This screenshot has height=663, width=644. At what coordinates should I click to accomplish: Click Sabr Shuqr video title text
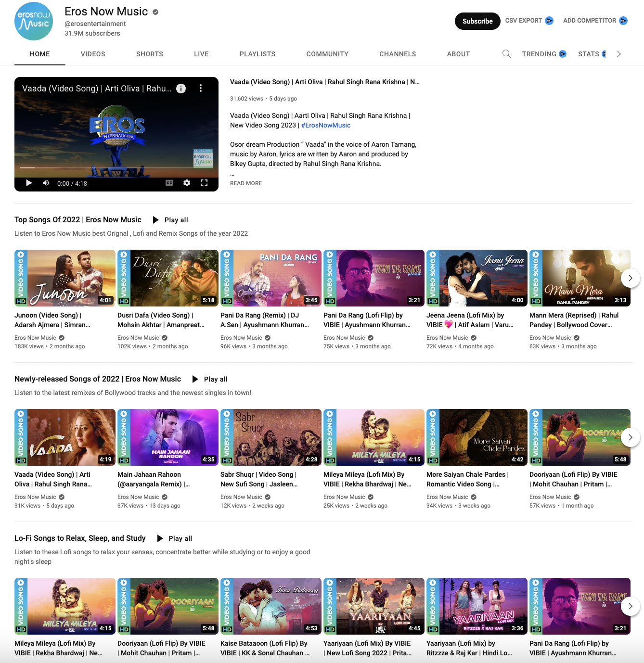(259, 479)
